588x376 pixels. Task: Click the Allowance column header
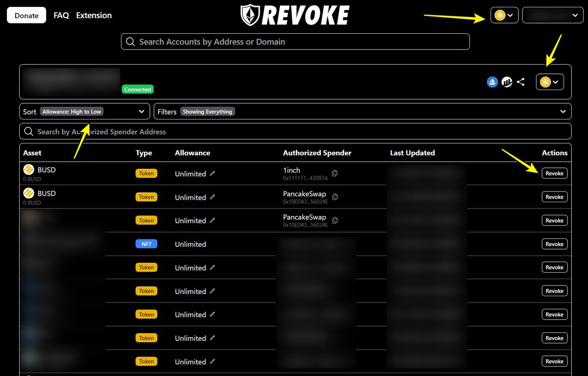193,153
